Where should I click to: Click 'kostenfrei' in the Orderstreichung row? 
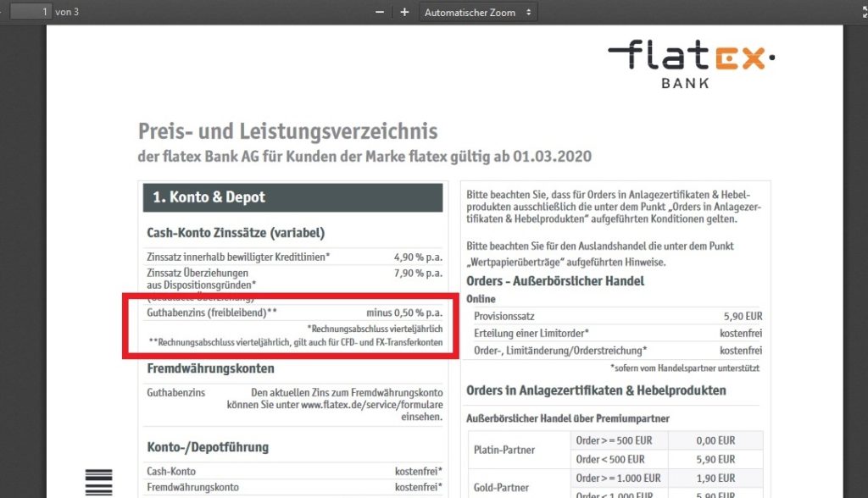(x=741, y=351)
